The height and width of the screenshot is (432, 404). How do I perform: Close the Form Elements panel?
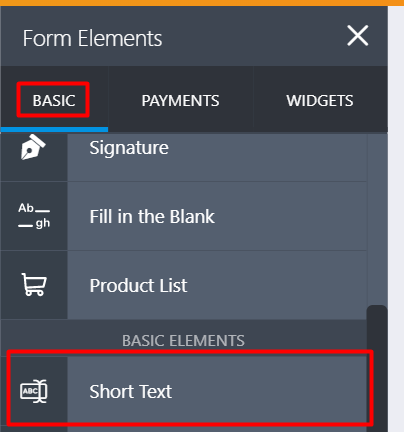point(358,36)
